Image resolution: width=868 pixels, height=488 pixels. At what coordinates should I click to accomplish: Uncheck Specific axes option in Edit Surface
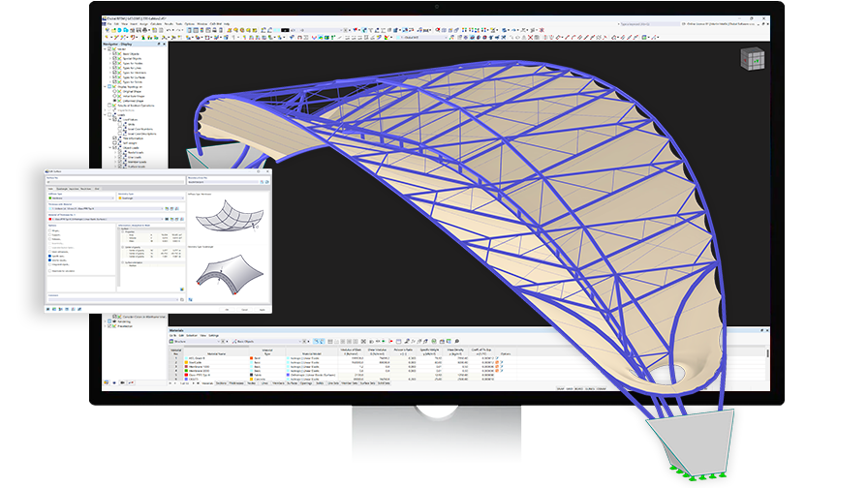[x=49, y=257]
